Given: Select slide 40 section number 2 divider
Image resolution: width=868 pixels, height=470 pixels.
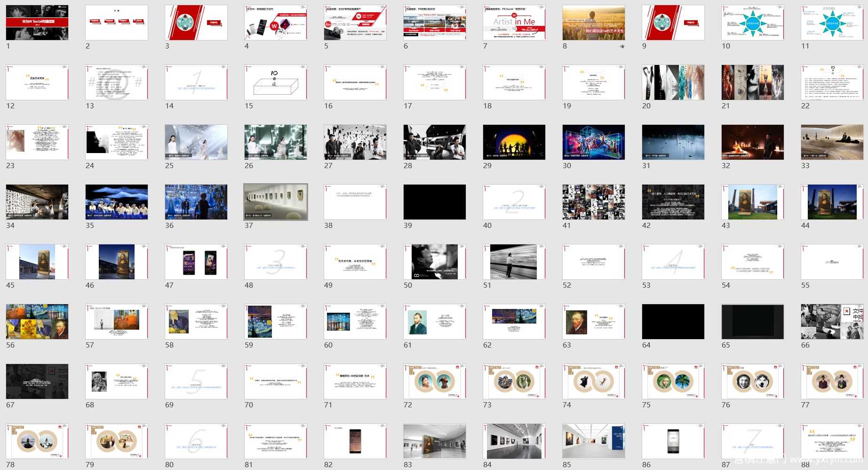Looking at the screenshot, I should 514,202.
